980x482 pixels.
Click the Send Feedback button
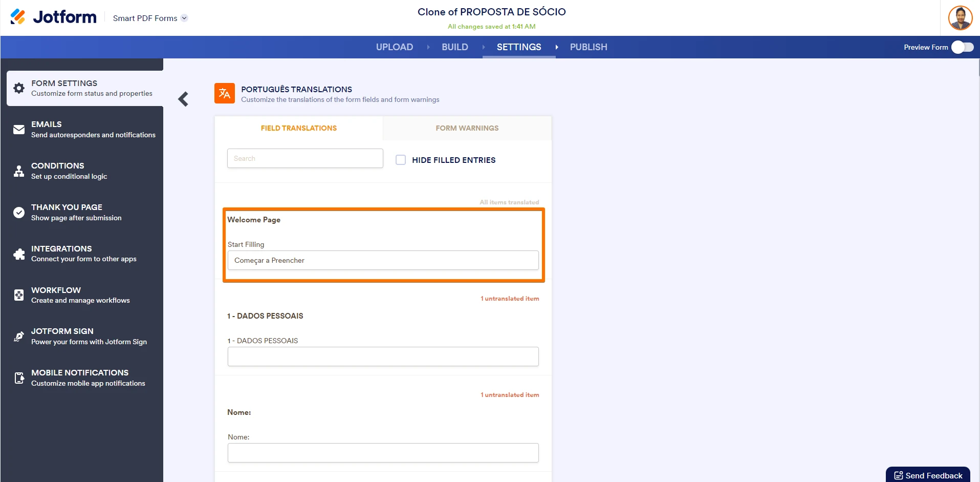928,475
